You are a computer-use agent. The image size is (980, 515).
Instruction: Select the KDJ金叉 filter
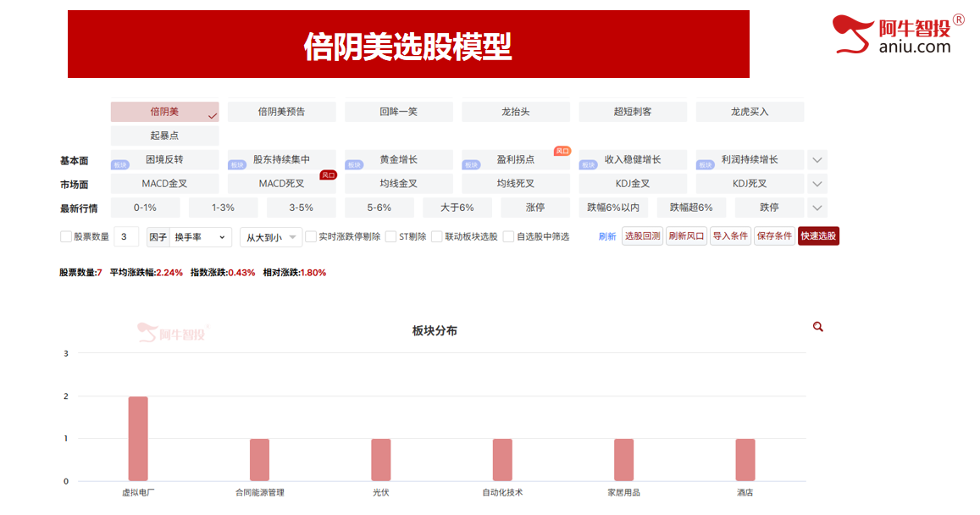633,184
